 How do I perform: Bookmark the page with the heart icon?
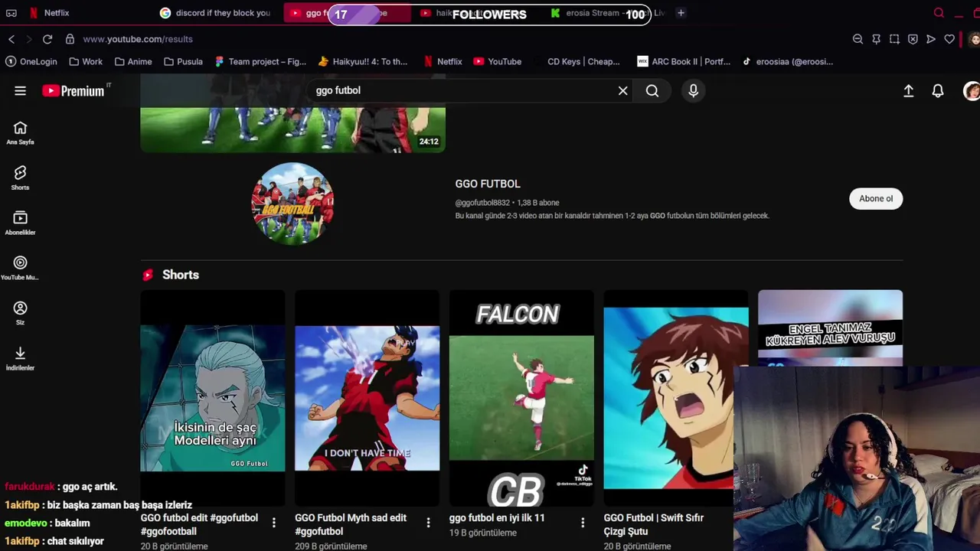pyautogui.click(x=949, y=39)
